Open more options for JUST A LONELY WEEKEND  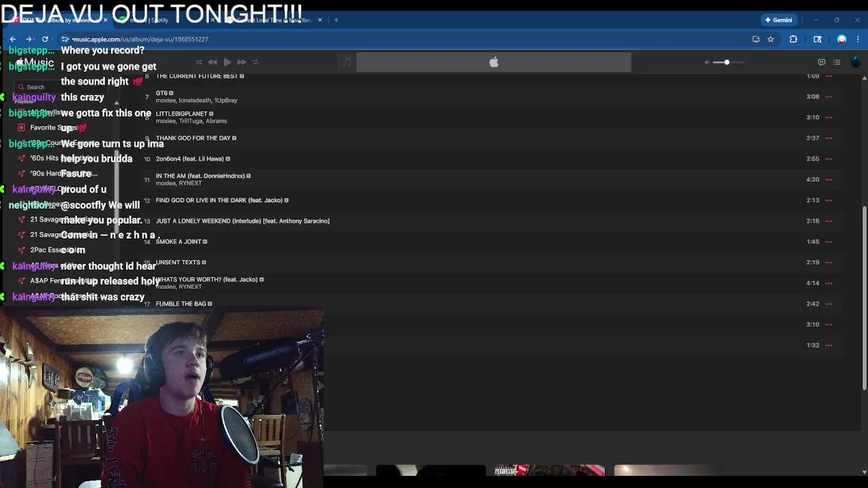point(829,221)
